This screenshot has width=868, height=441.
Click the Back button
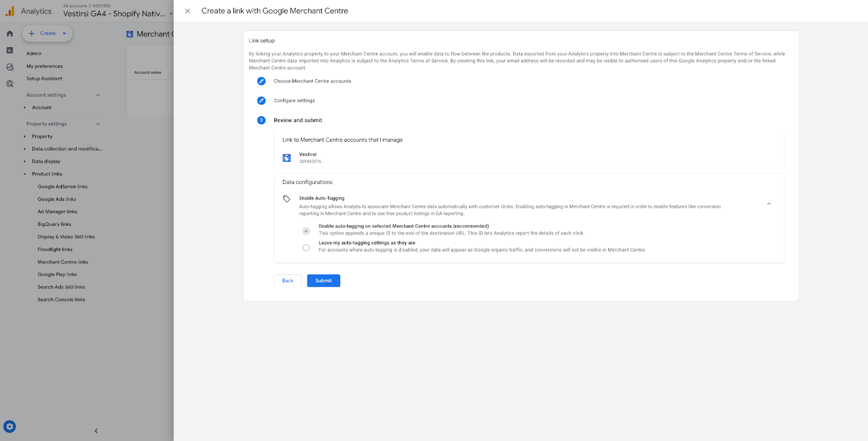click(288, 281)
